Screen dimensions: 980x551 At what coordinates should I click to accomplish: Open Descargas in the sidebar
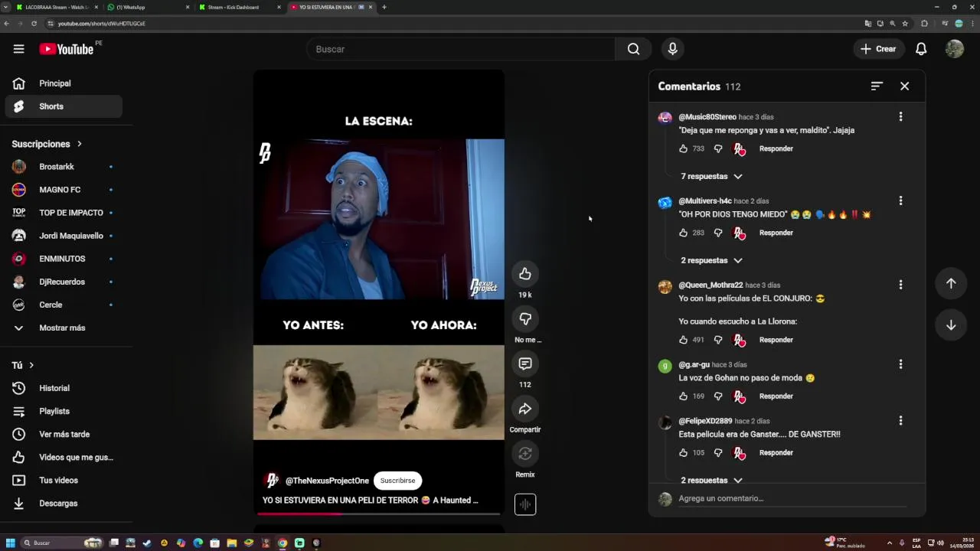pos(64,504)
